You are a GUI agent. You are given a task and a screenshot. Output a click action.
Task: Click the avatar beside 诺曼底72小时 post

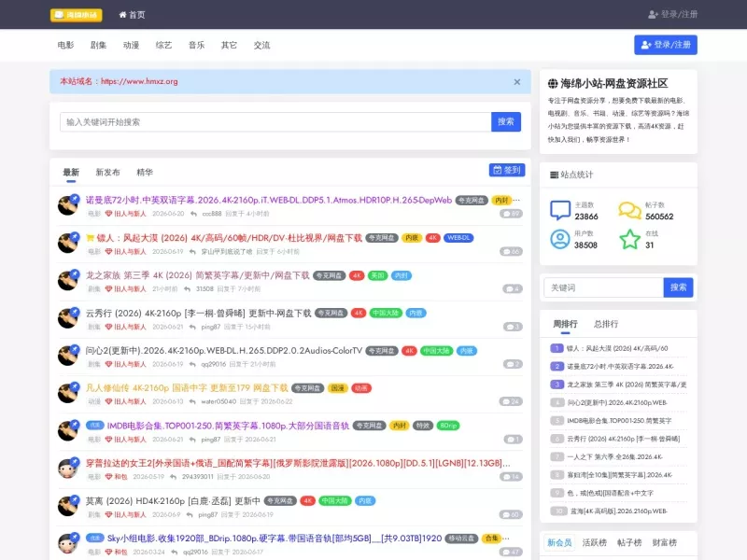pos(67,205)
